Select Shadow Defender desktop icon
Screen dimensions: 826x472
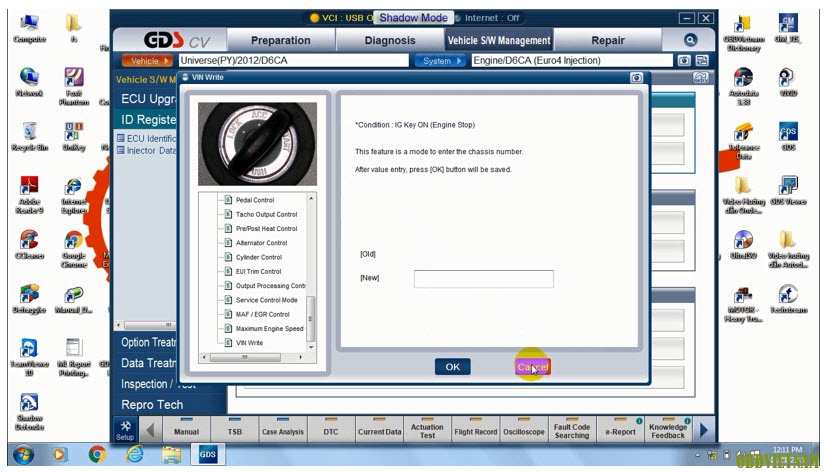[30, 412]
